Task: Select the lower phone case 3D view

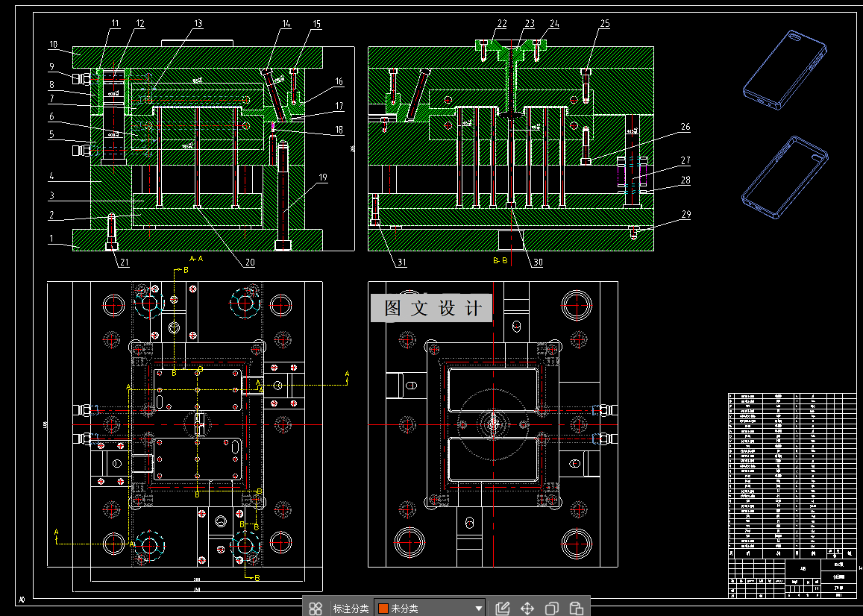Action: (x=785, y=177)
